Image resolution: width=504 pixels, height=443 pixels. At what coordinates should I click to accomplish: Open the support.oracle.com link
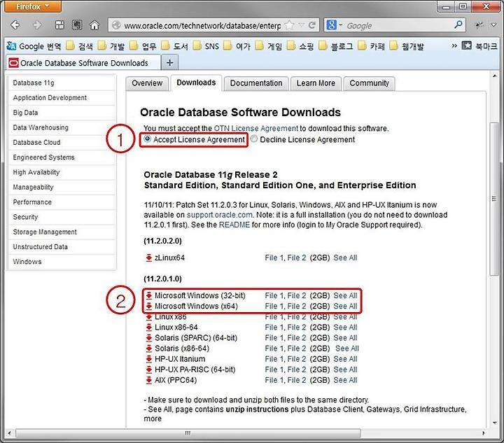point(220,215)
